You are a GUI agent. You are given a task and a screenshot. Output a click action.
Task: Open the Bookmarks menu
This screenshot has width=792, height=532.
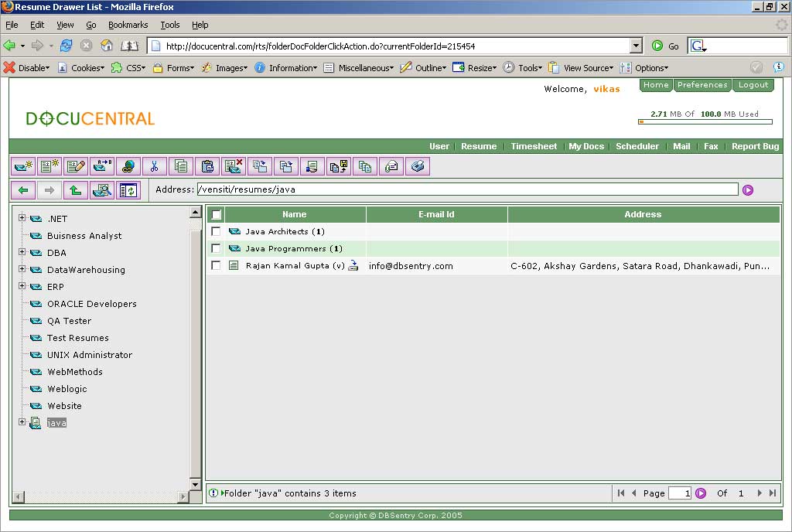click(128, 25)
